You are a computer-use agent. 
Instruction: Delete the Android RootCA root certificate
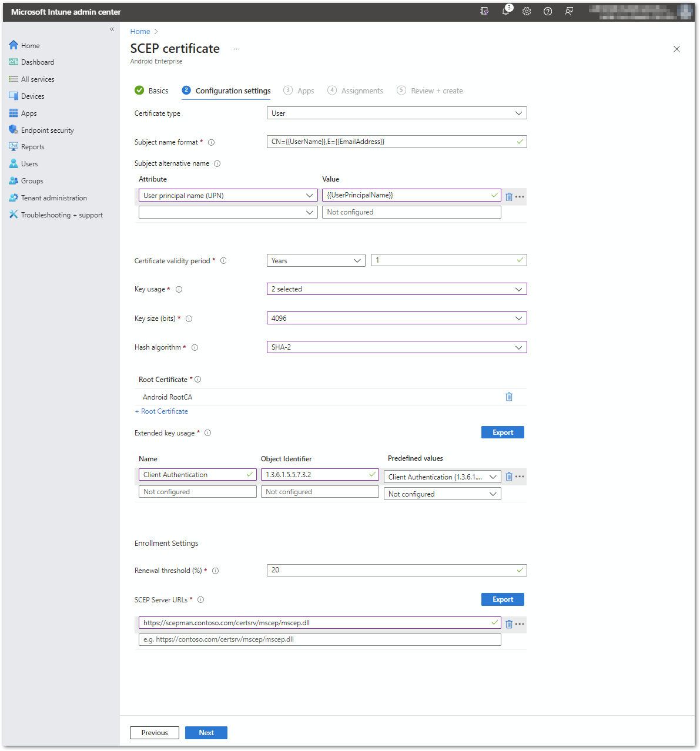click(509, 397)
